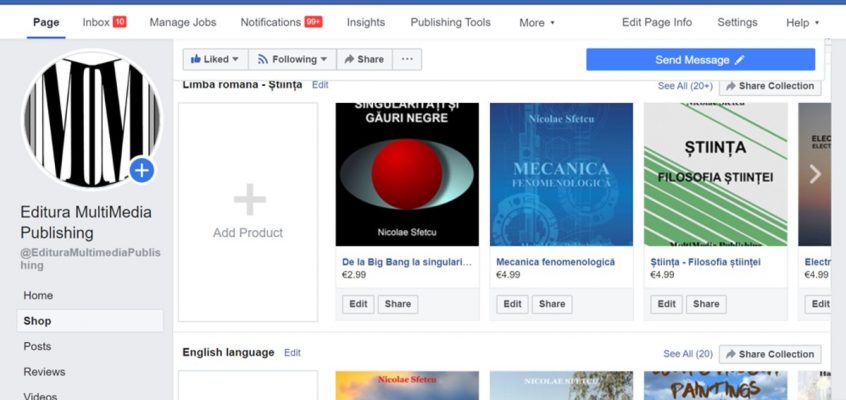This screenshot has height=400, width=846.
Task: Open the Manage Jobs tab
Action: 183,23
